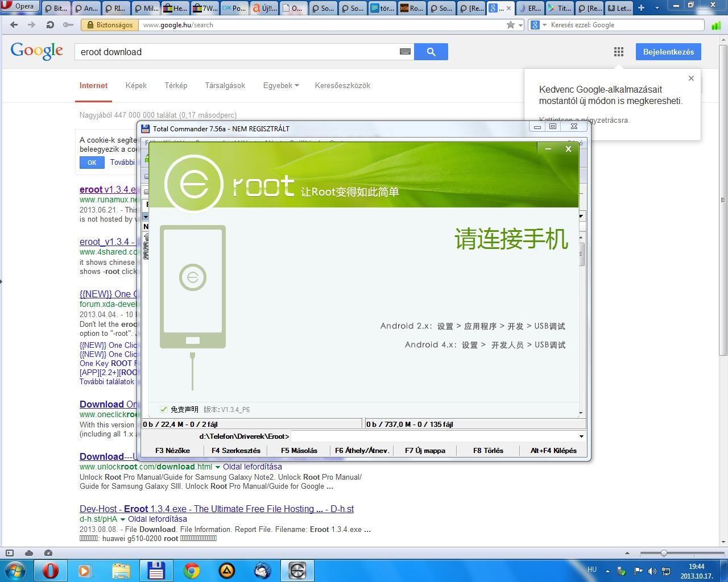Switch to Total Commander floppy taskbar icon
728x582 pixels.
point(156,571)
